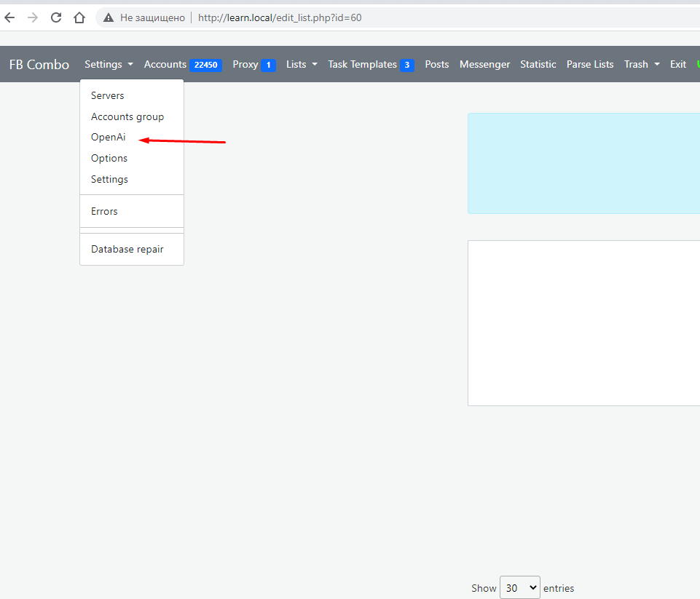Viewport: 700px width, 599px height.
Task: Open Accounts group menu entry
Action: [x=127, y=116]
